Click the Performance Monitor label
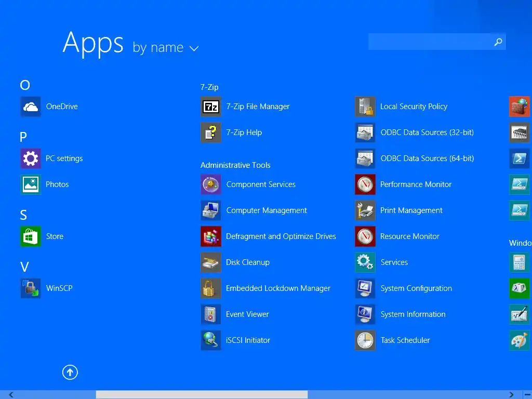The width and height of the screenshot is (532, 399). (x=416, y=184)
